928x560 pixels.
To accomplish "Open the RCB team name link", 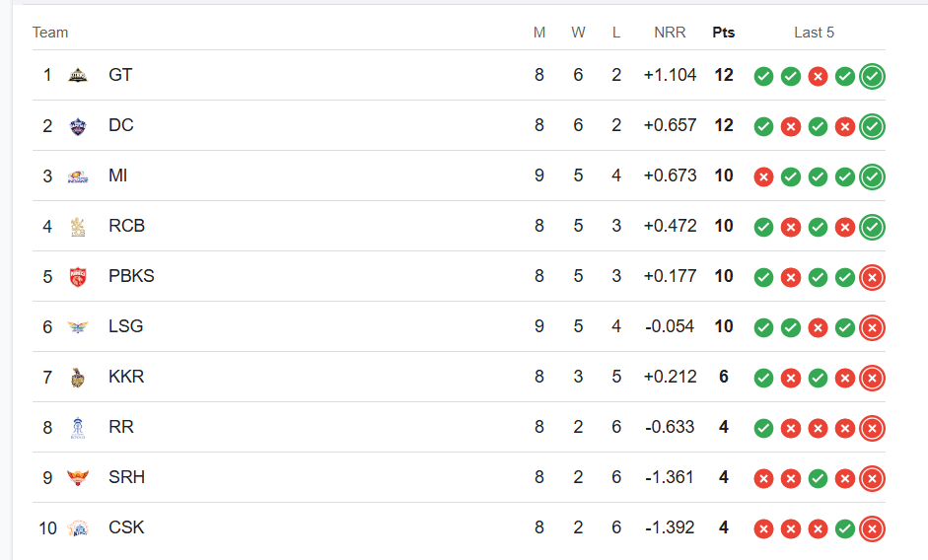I will [126, 226].
